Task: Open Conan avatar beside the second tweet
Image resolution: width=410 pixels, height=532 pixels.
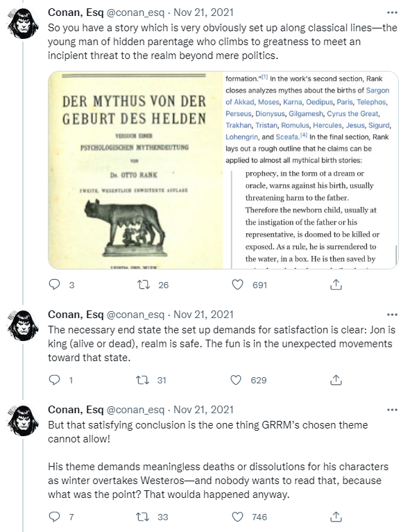Action: tap(23, 326)
